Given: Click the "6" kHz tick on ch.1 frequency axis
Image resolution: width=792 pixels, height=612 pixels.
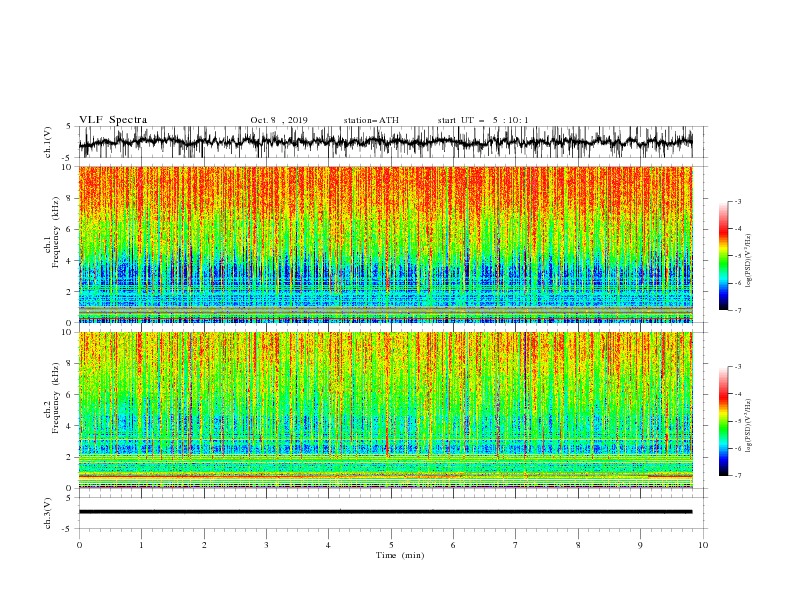Looking at the screenshot, I should click(70, 229).
